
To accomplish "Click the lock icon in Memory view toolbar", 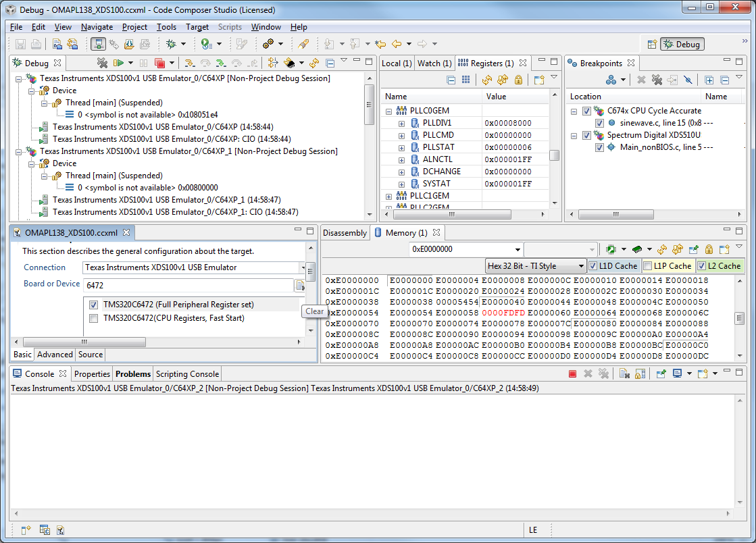I will pos(709,249).
